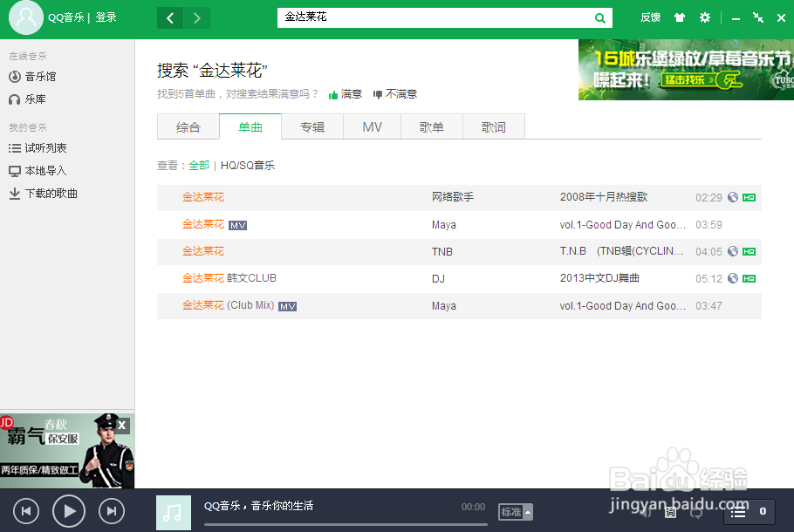Screen dimensions: 794x532
Task: Open TNB's 金达莱花 song link
Action: [x=203, y=251]
